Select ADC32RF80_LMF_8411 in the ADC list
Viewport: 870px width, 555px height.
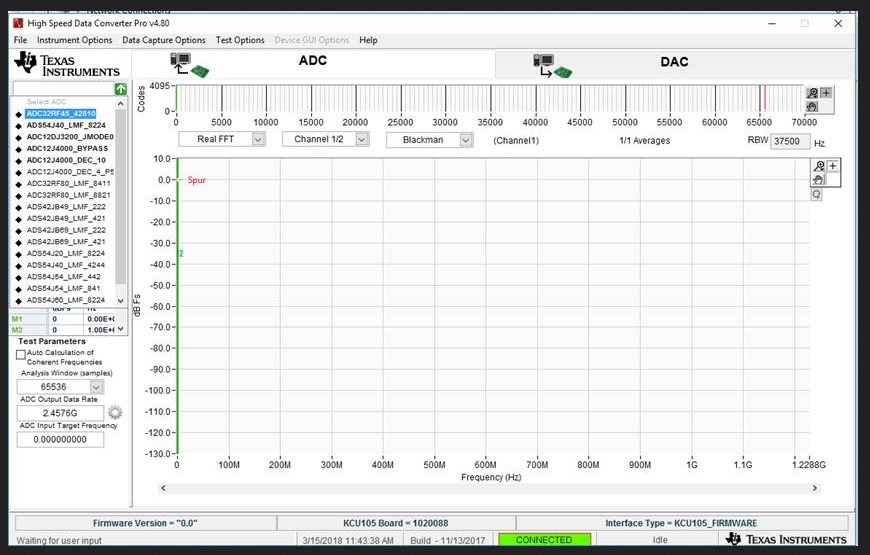pos(69,183)
